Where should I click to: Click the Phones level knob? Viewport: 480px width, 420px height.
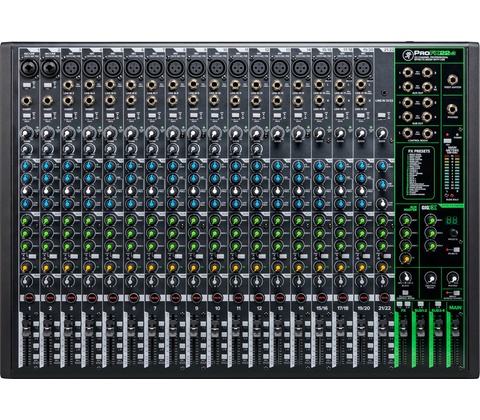(452, 278)
